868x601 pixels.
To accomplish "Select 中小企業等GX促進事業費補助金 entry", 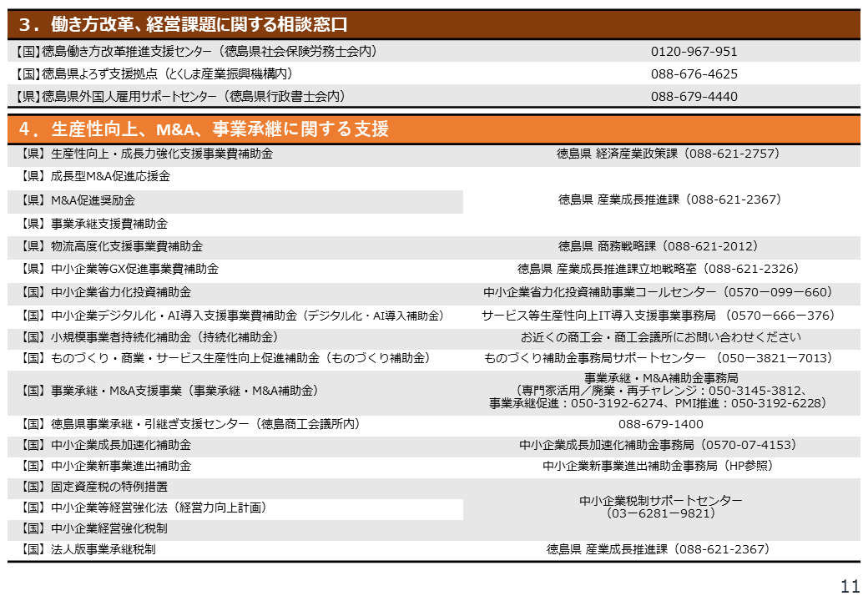I will pyautogui.click(x=119, y=269).
